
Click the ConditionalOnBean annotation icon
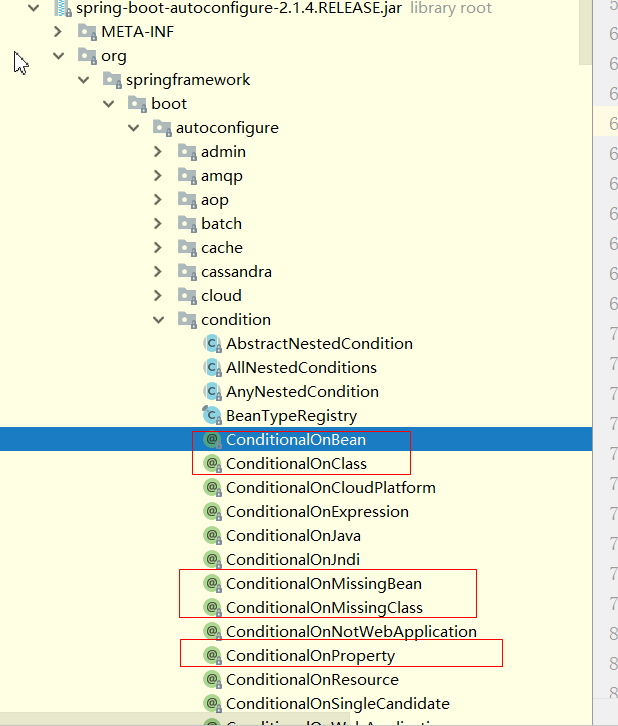(x=211, y=440)
